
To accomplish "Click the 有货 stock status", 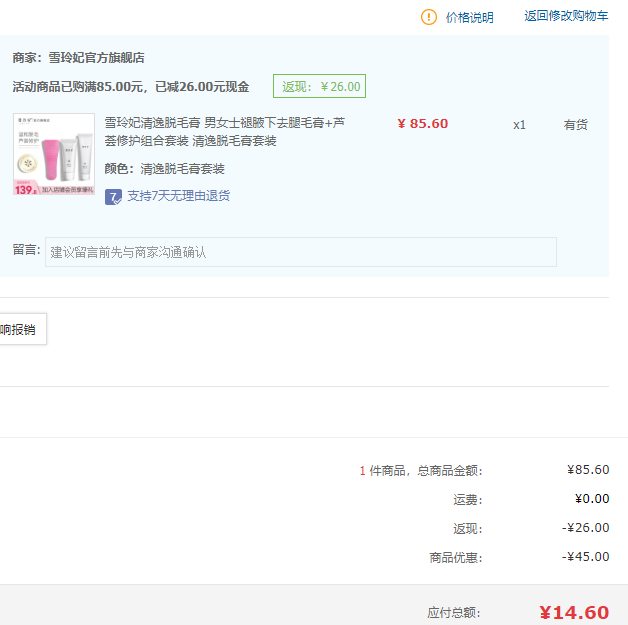I will [575, 125].
